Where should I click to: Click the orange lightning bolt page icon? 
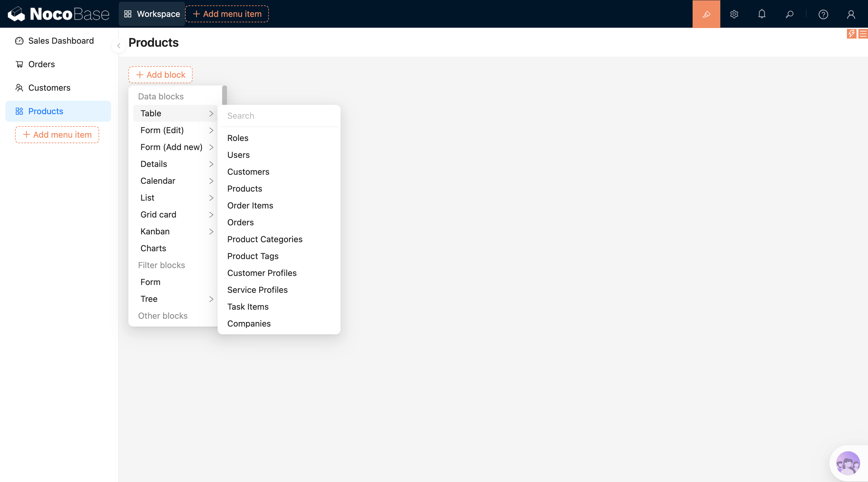click(x=851, y=33)
